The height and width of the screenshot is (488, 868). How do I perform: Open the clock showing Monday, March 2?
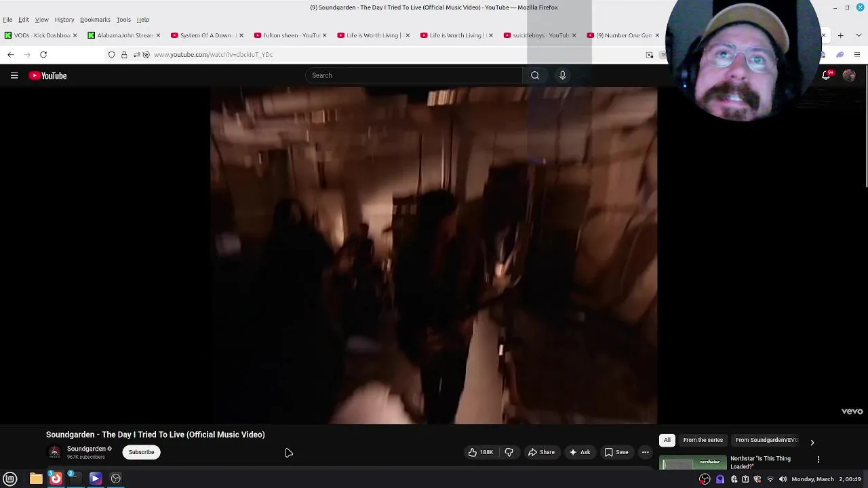pos(826,479)
